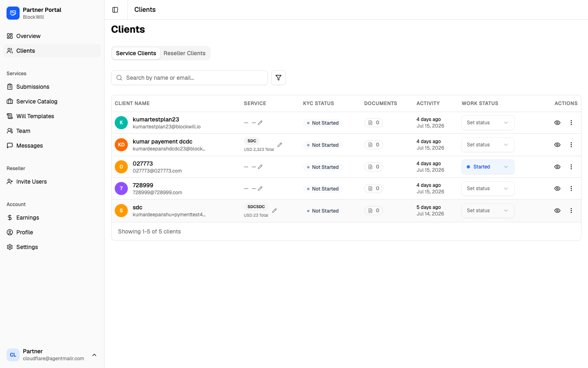Click 'Jul 14, 2026' activity date
The width and height of the screenshot is (588, 368).
tap(430, 214)
